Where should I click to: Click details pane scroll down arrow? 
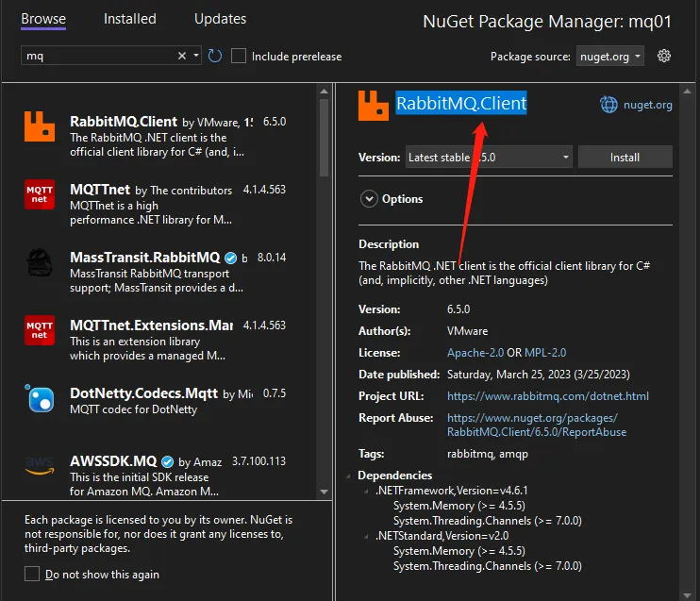[x=687, y=595]
